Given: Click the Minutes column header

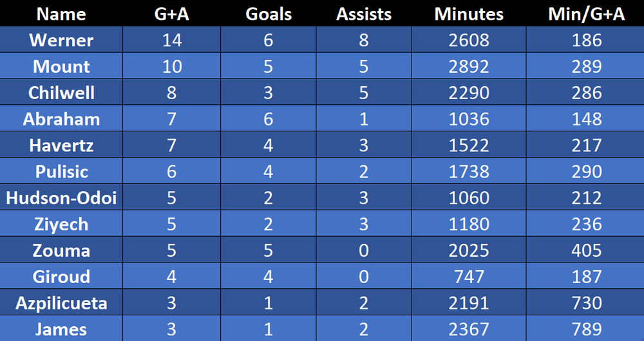Looking at the screenshot, I should pos(469,14).
